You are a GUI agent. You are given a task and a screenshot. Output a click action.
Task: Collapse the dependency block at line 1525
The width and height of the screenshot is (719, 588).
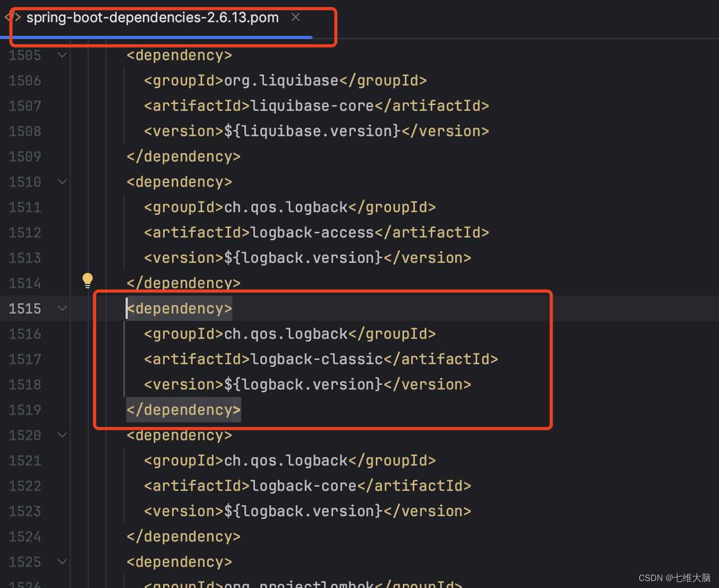(x=62, y=562)
